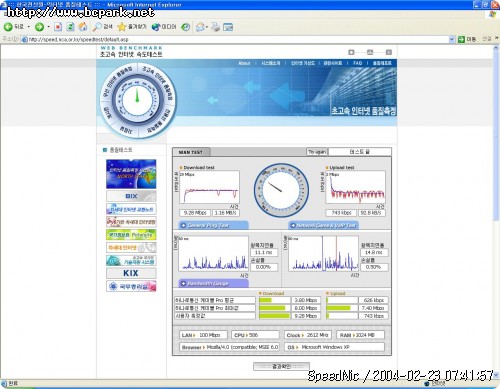
Task: Expand the Network Game & VoIP Test section
Action: tap(323, 225)
